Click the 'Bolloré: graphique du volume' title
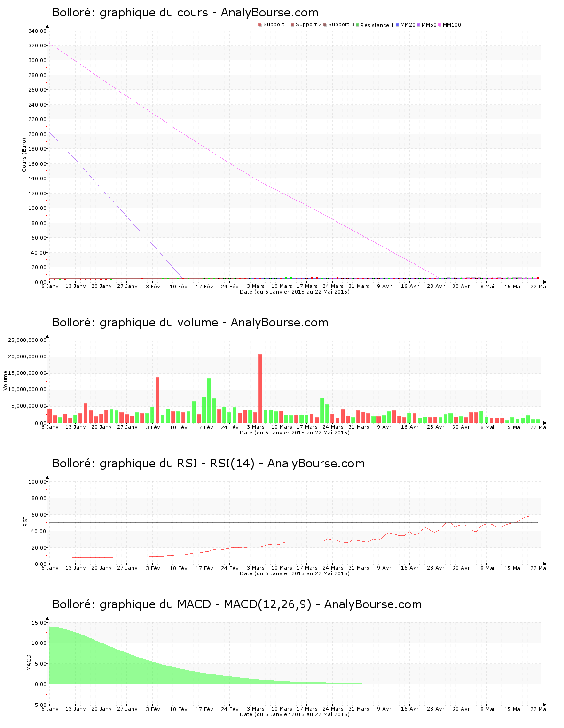The image size is (564, 728). [190, 323]
